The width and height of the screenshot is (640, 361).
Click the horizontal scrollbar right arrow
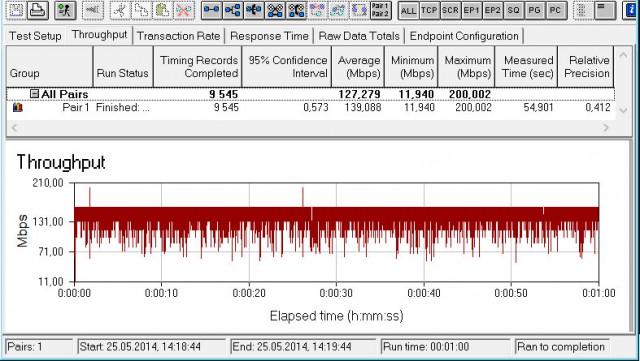(607, 128)
